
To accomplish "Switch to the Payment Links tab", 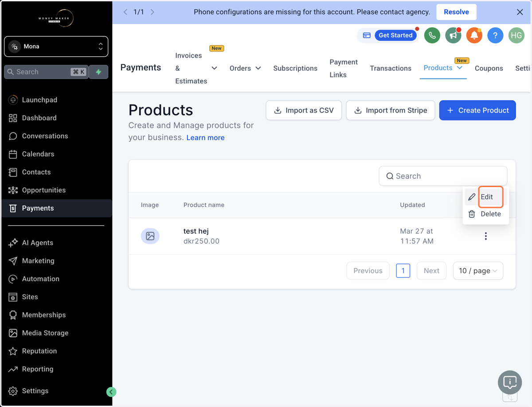I will [x=344, y=68].
